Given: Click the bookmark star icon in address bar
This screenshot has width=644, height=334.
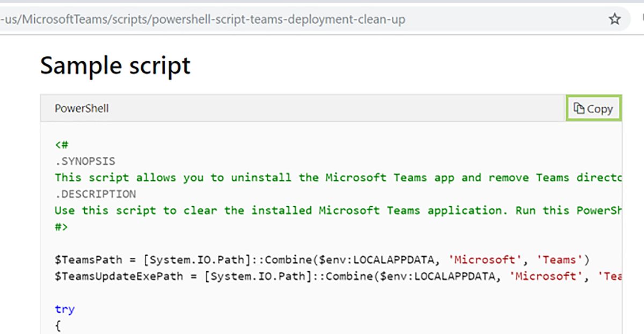Looking at the screenshot, I should pyautogui.click(x=614, y=19).
